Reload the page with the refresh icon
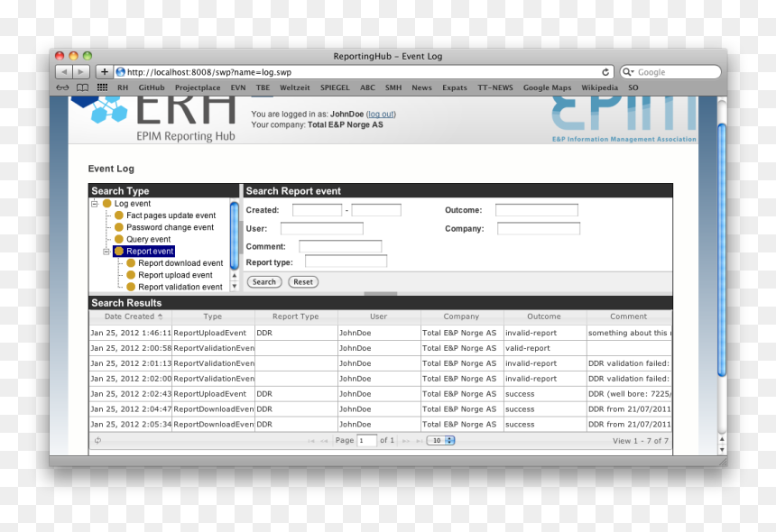Image resolution: width=776 pixels, height=532 pixels. 605,72
